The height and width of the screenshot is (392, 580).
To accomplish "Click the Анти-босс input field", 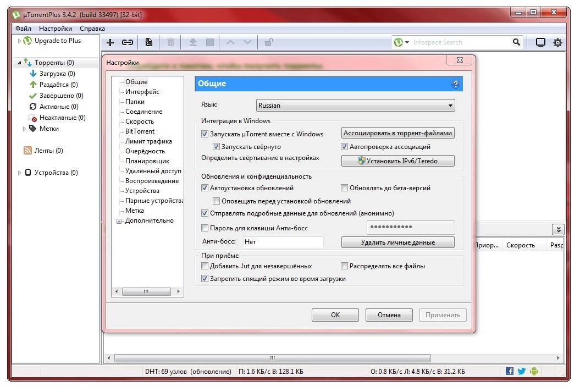I will (x=283, y=242).
